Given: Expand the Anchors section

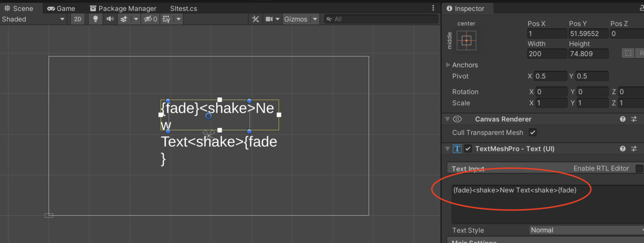Looking at the screenshot, I should (x=448, y=65).
